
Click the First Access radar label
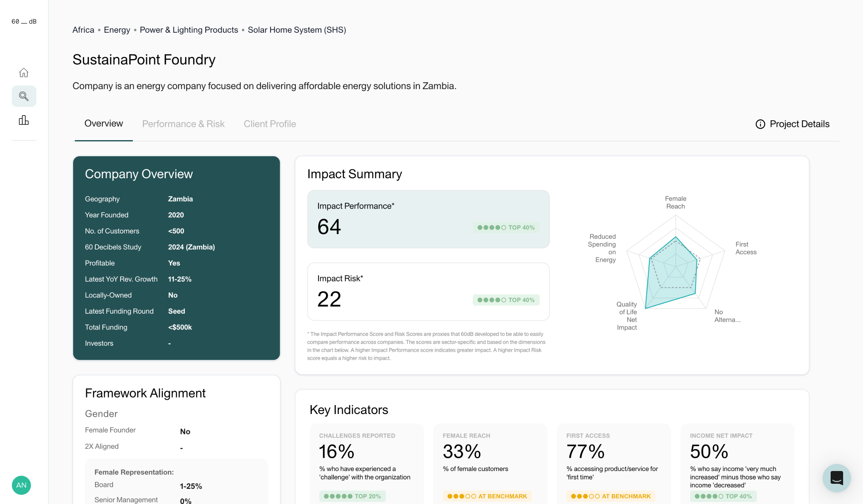[746, 248]
